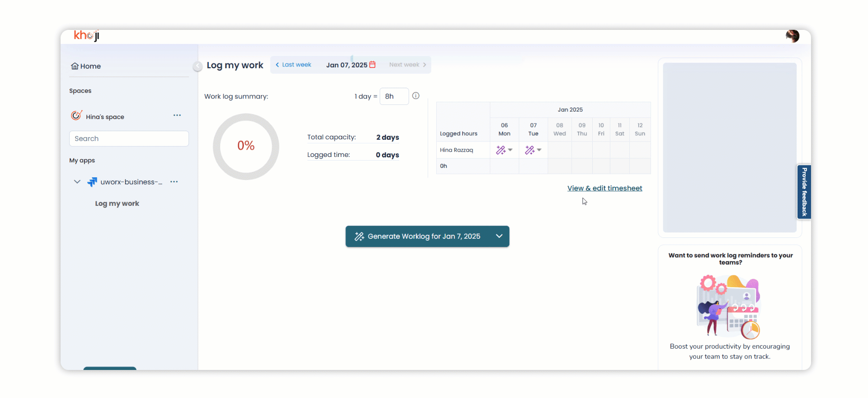Select Log my work sidebar item

(x=117, y=204)
